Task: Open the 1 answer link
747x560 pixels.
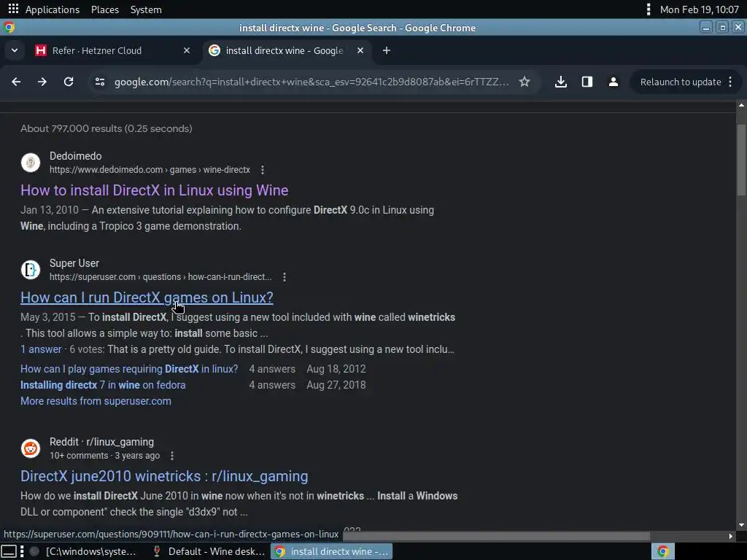Action: pos(41,349)
